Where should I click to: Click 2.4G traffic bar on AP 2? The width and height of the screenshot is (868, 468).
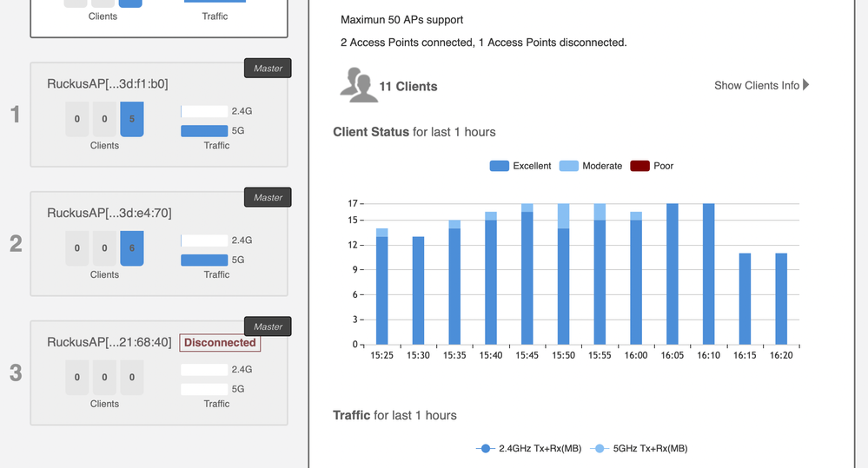204,241
